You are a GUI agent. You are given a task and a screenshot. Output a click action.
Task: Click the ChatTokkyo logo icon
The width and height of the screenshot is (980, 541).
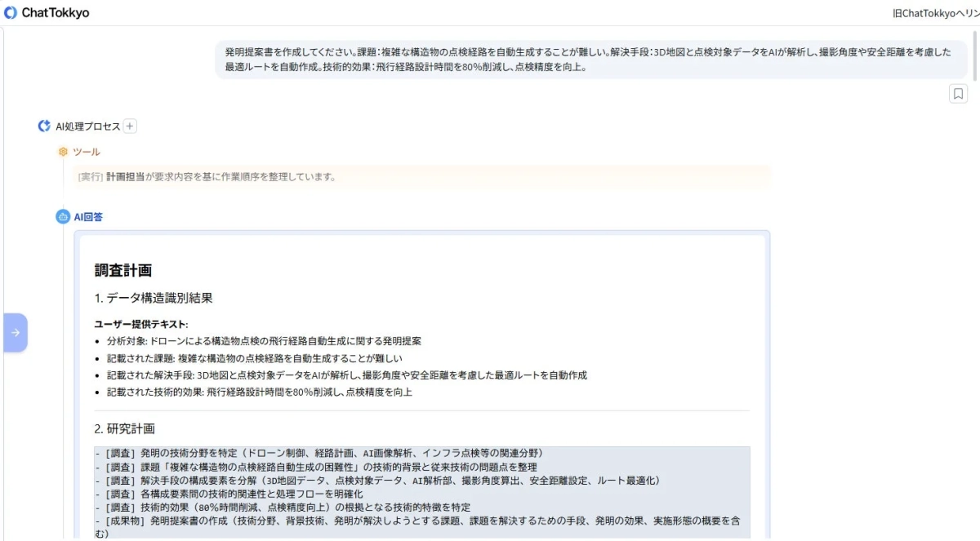(11, 13)
